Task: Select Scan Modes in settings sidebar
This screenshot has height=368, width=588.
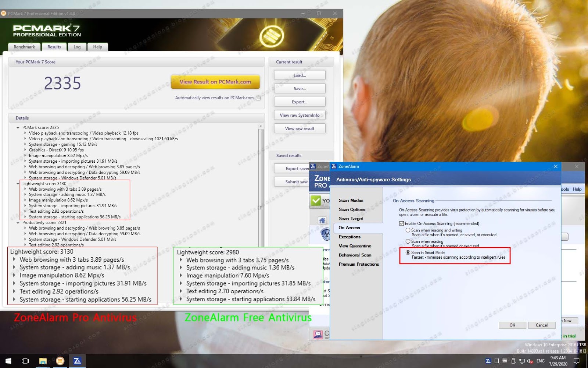Action: coord(351,201)
